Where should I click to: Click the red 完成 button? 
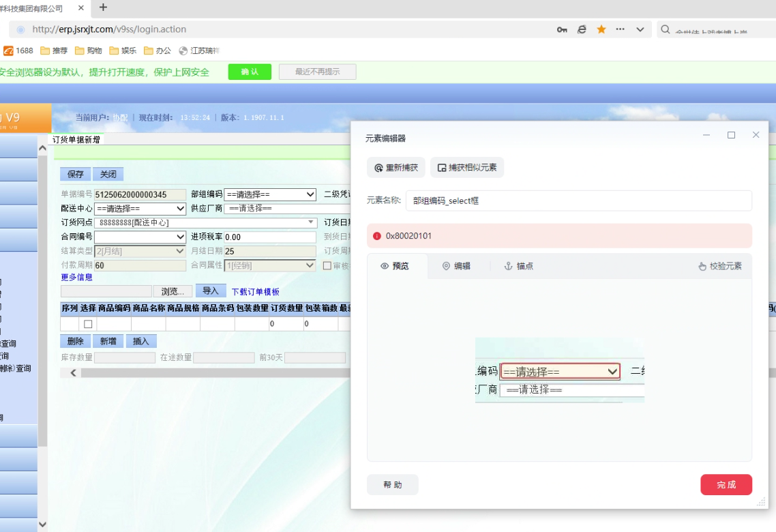pyautogui.click(x=726, y=485)
